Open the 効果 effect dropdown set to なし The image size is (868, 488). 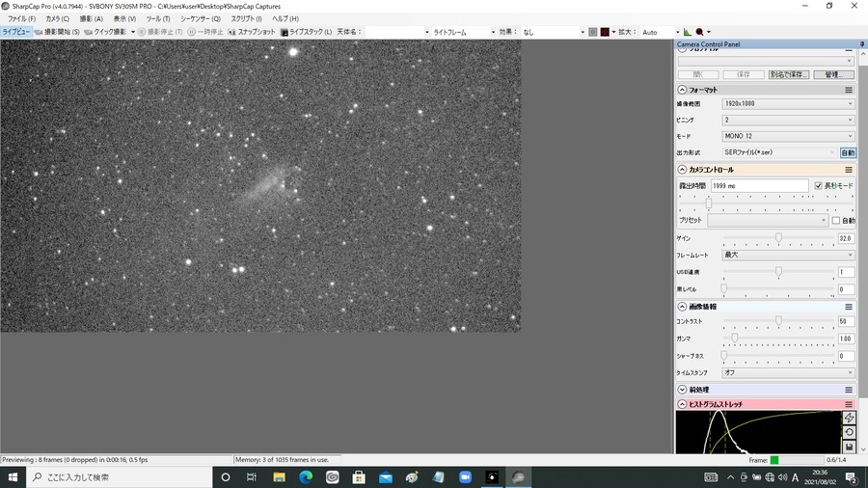click(x=553, y=32)
